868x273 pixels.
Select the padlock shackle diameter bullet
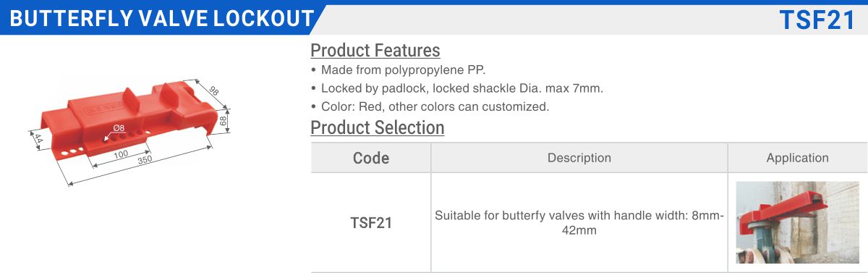(x=456, y=88)
